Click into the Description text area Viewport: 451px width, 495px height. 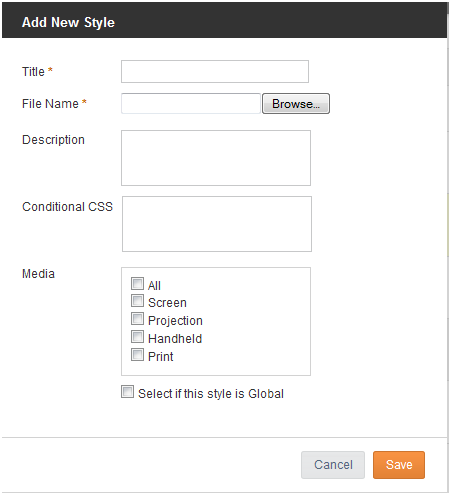point(216,158)
